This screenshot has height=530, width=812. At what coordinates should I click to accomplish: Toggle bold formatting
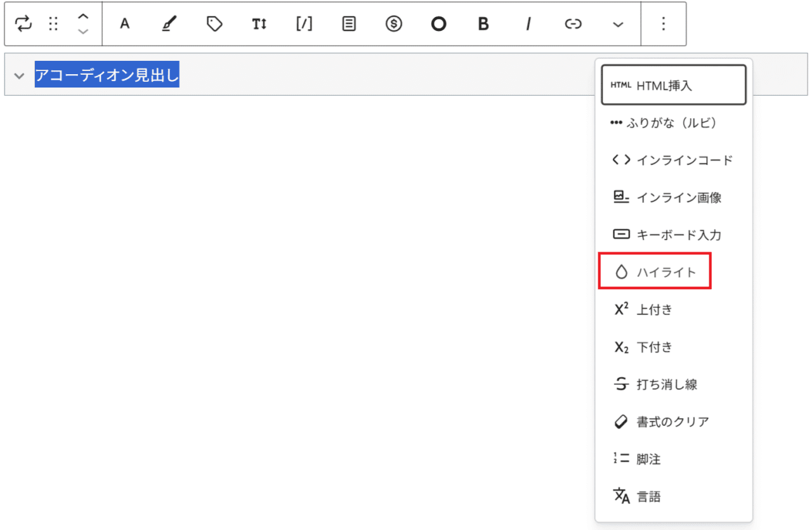point(483,24)
